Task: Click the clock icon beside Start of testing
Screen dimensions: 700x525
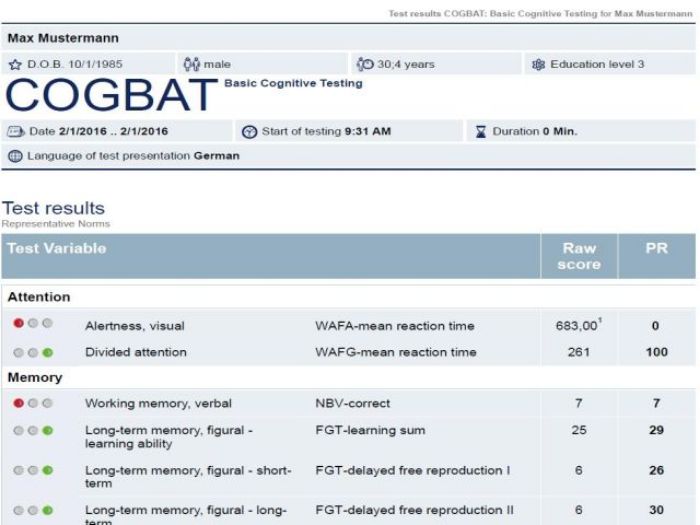Action: [249, 132]
